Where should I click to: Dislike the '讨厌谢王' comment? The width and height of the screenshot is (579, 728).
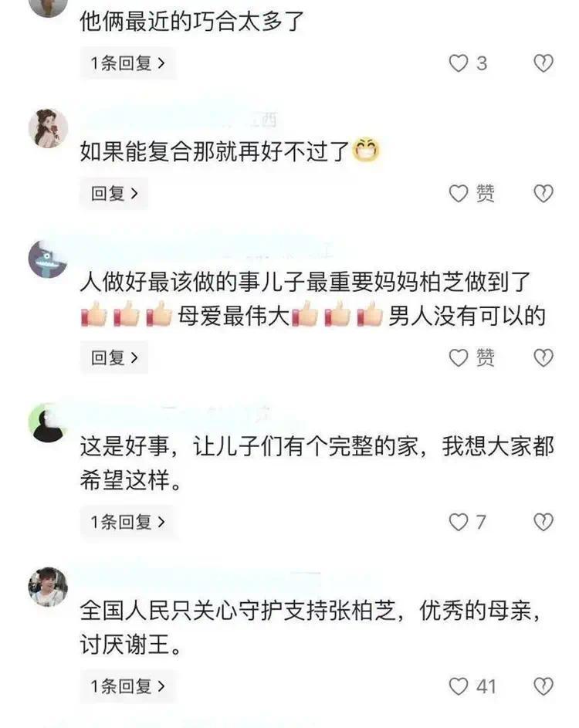tap(543, 686)
